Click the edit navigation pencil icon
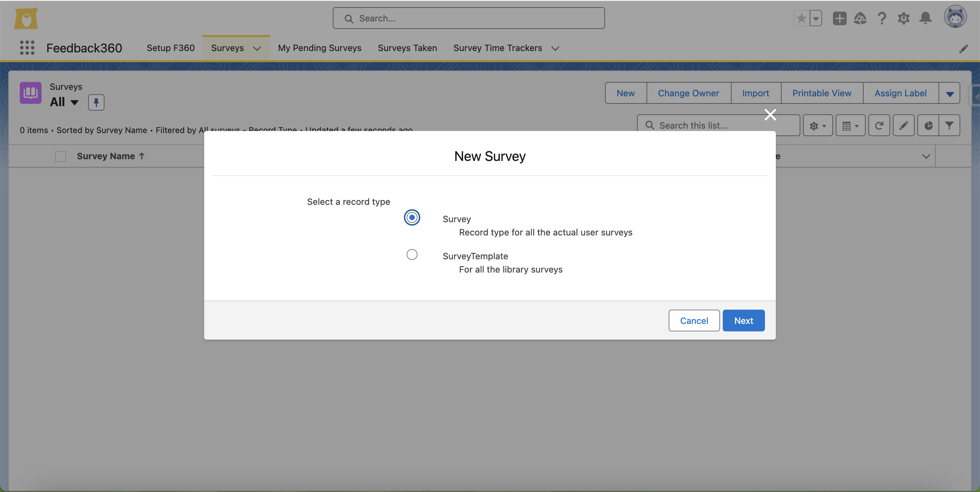Screen dimensions: 980x492 964,49
